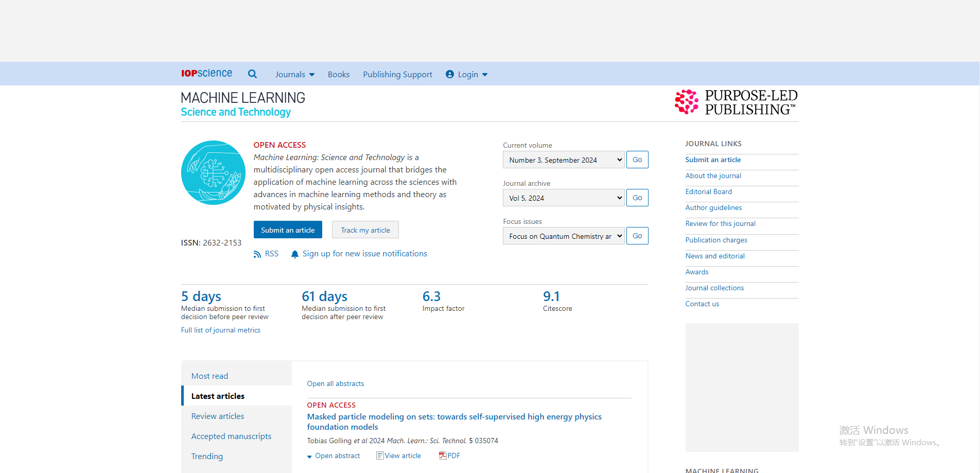
Task: Click the 6.3 Impact factor value
Action: click(431, 296)
